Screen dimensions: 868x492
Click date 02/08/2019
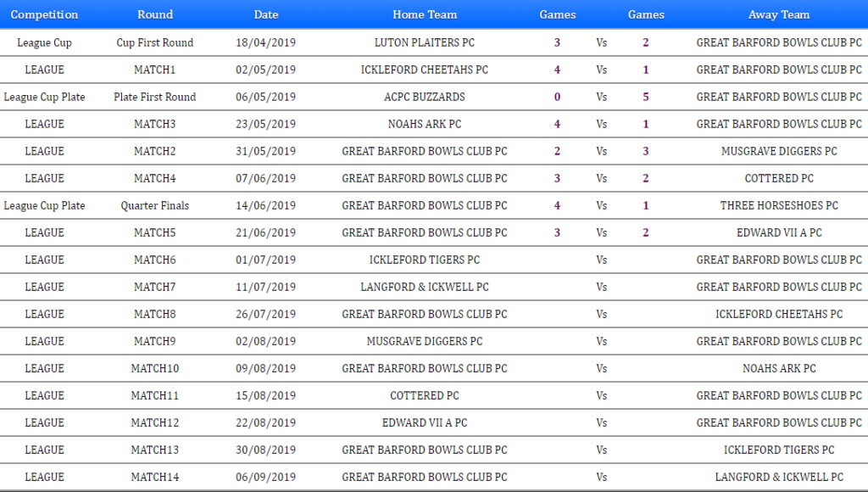click(x=265, y=341)
